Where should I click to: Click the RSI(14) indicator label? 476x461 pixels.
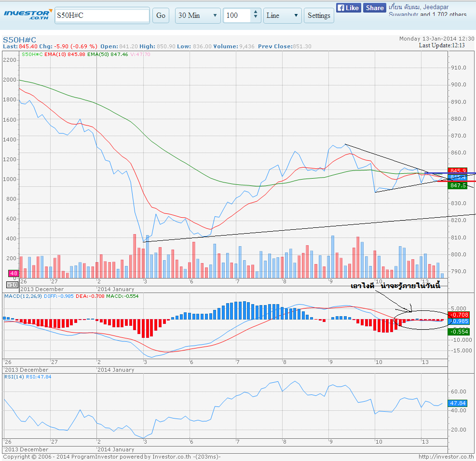pos(14,377)
